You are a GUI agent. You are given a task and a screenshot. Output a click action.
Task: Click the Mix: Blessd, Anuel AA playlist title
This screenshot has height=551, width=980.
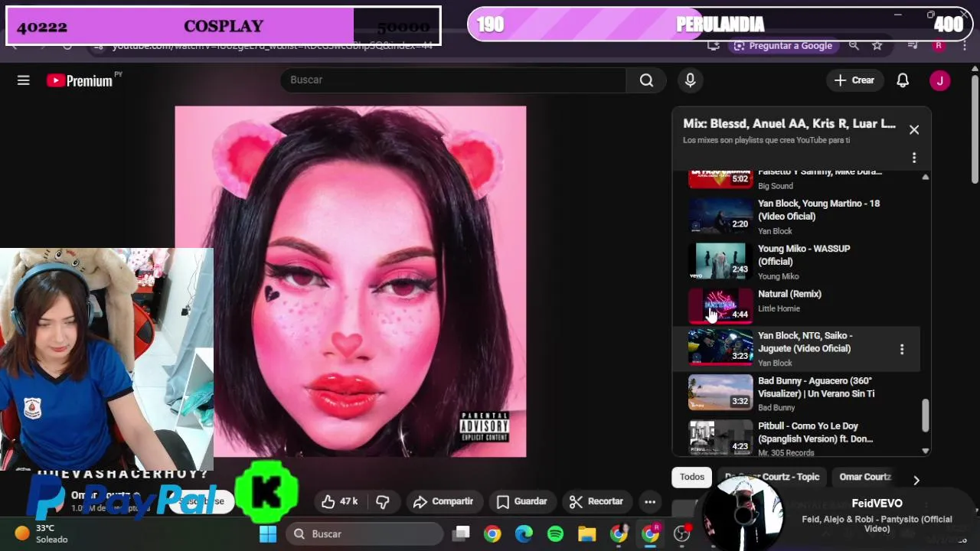pyautogui.click(x=789, y=123)
